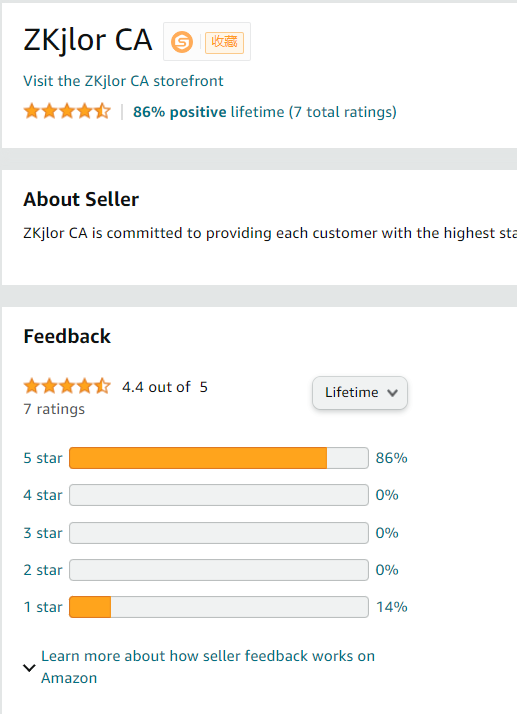Select the 3 star rating label
This screenshot has width=517, height=714.
43,533
